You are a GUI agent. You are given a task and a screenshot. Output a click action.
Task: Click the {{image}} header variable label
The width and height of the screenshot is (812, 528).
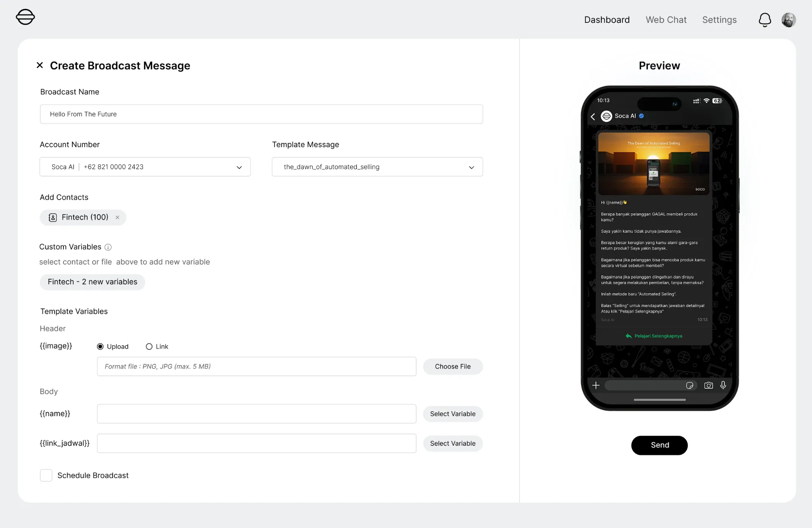coord(56,346)
